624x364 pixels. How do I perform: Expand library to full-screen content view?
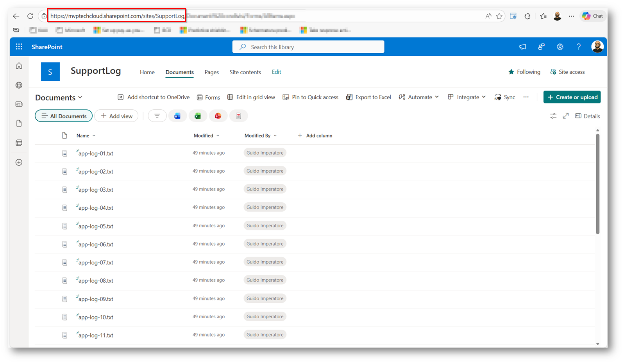coord(565,116)
